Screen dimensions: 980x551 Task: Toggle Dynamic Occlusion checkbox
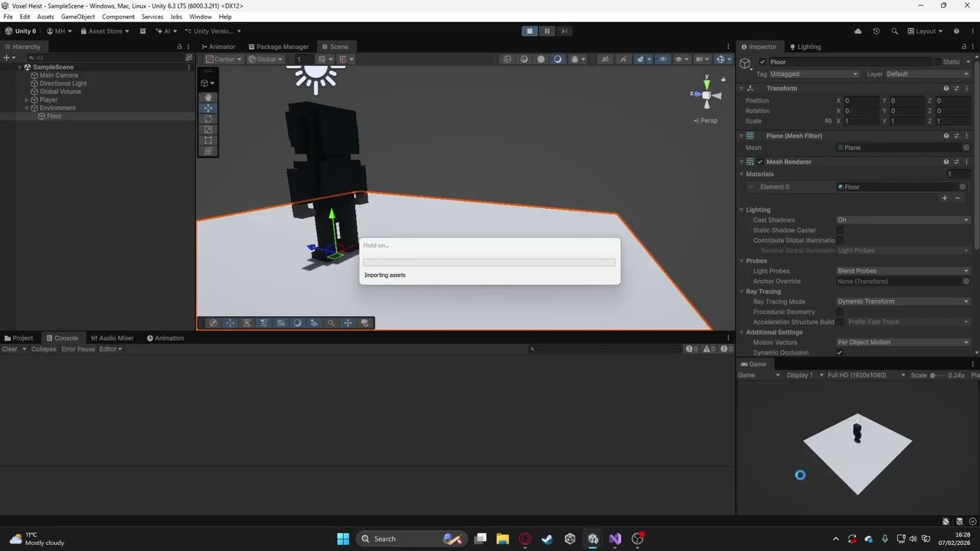pos(841,353)
